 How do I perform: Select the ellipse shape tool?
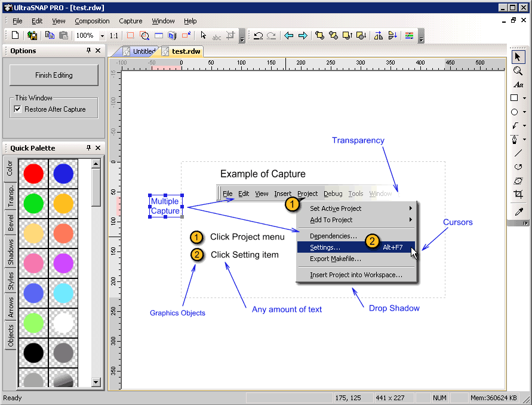coord(514,112)
